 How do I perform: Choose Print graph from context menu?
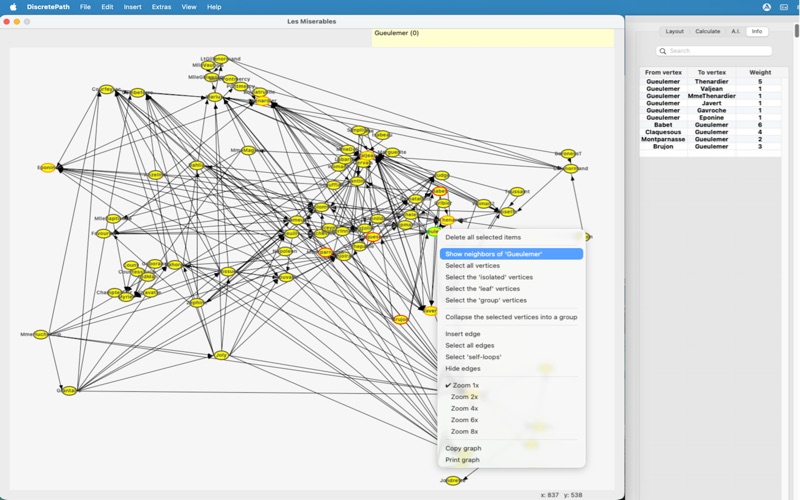[462, 460]
